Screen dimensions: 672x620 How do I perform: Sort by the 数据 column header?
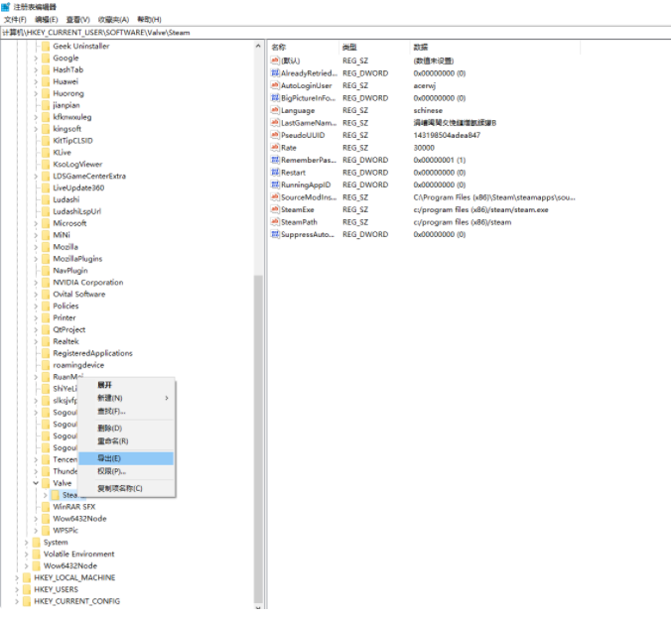pyautogui.click(x=495, y=47)
